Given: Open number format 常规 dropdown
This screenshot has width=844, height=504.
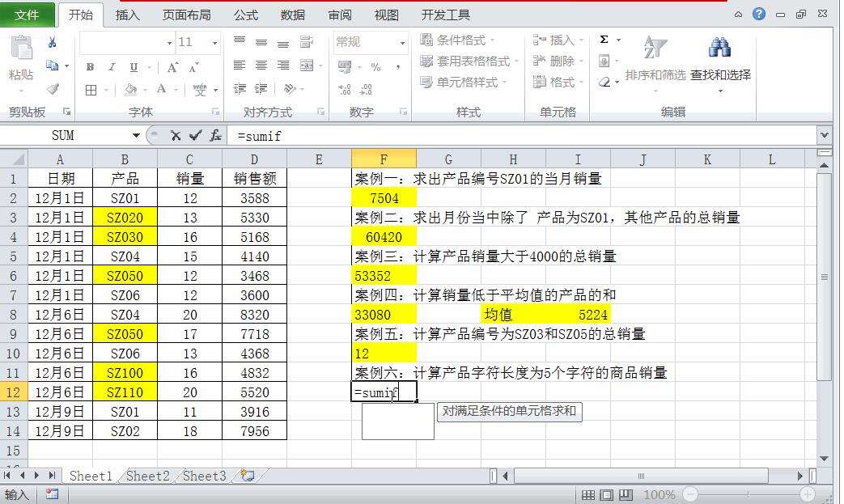Looking at the screenshot, I should point(402,43).
